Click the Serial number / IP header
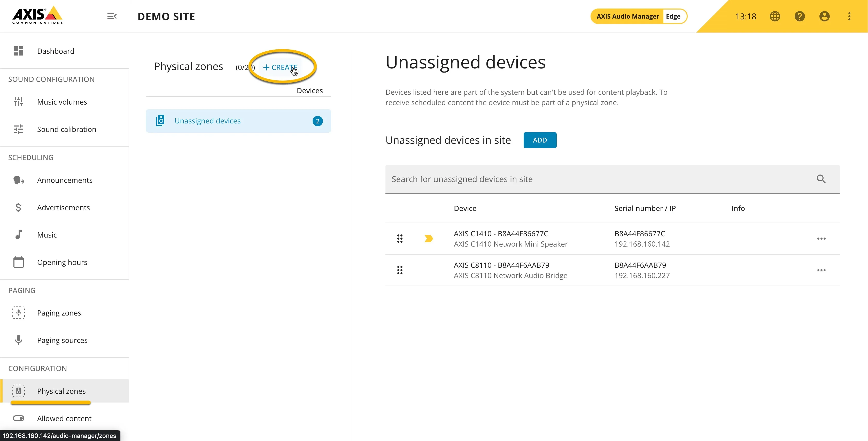 point(645,208)
